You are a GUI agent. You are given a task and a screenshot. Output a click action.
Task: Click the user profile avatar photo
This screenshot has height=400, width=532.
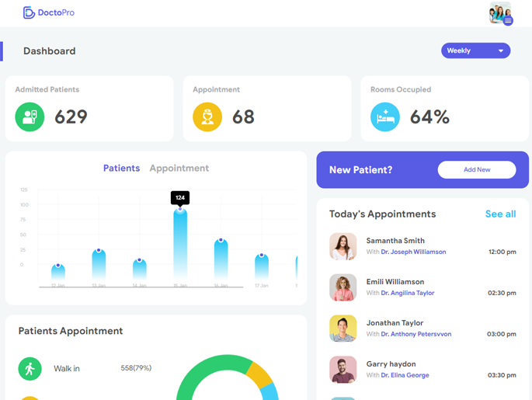click(499, 12)
